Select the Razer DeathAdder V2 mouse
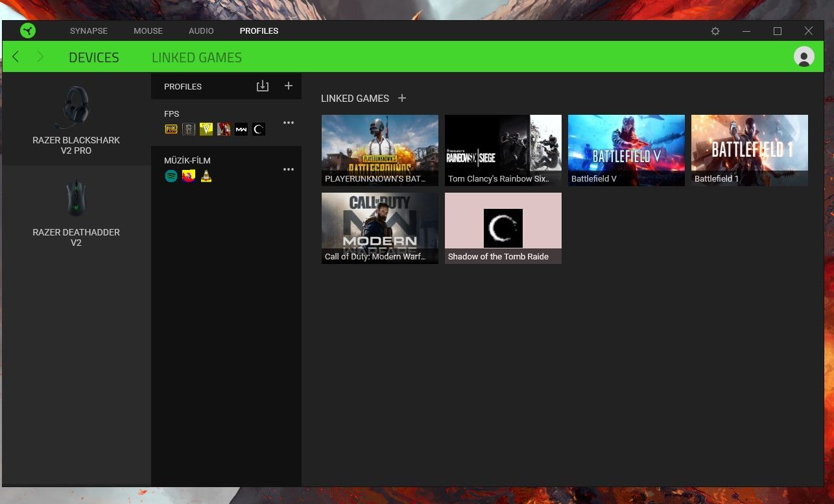834x504 pixels. pyautogui.click(x=76, y=212)
